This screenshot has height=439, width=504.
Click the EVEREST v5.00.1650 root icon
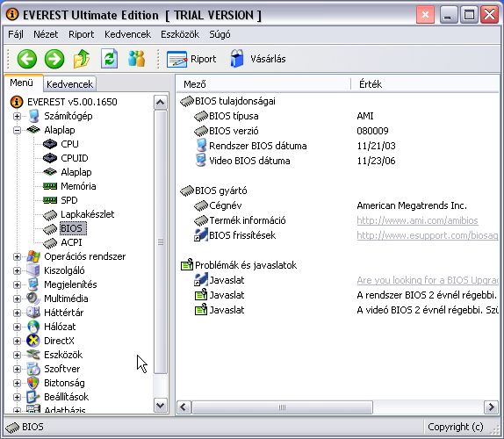click(17, 102)
